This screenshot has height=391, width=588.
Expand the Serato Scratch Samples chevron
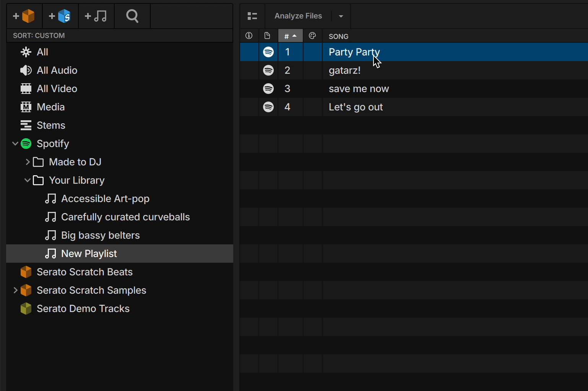(15, 290)
